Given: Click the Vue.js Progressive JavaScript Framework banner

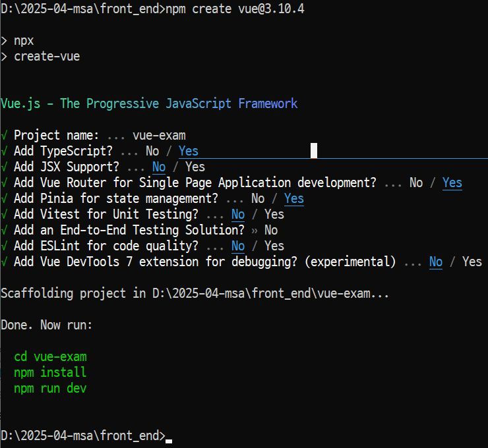Looking at the screenshot, I should (149, 103).
